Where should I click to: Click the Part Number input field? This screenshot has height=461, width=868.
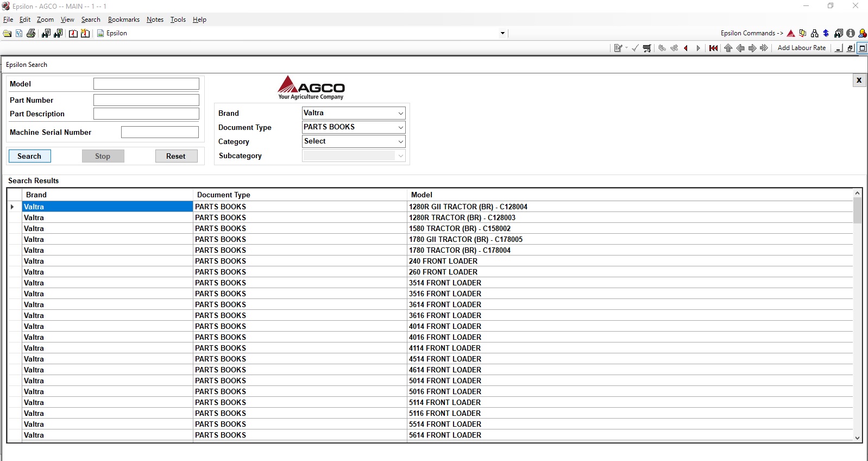pyautogui.click(x=146, y=100)
